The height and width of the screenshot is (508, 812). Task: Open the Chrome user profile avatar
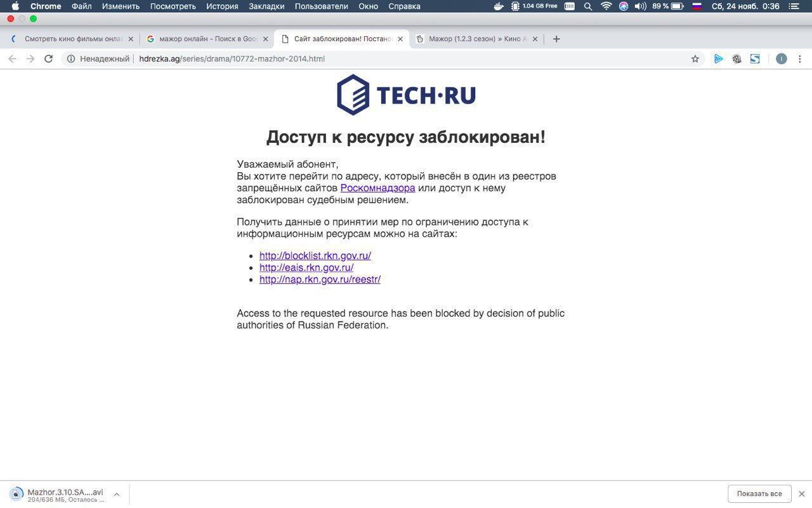(x=781, y=58)
